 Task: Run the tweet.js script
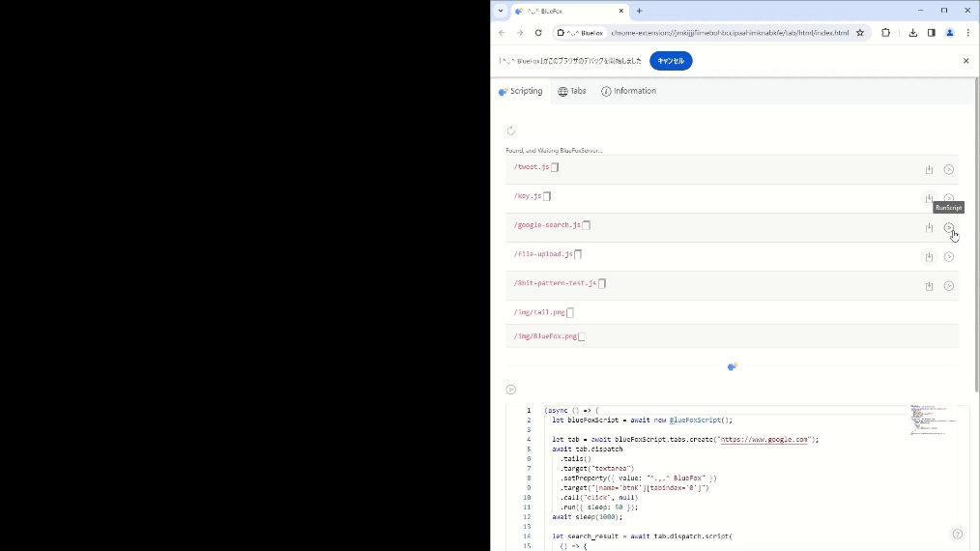coord(948,169)
